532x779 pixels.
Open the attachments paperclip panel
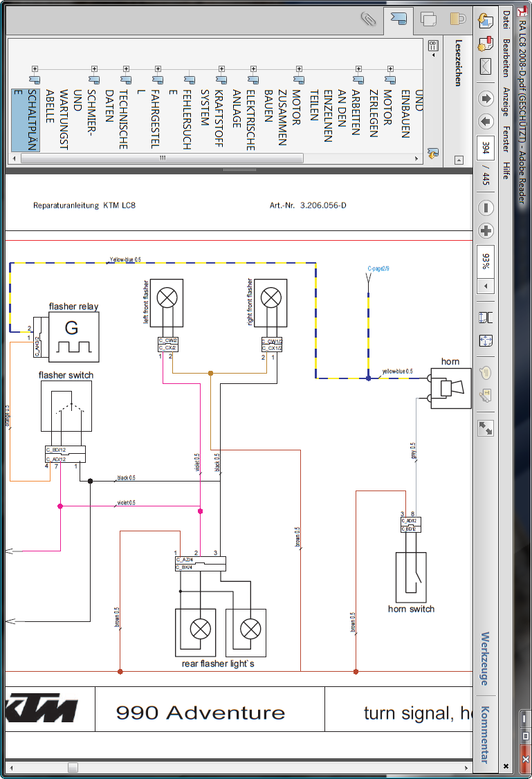367,19
